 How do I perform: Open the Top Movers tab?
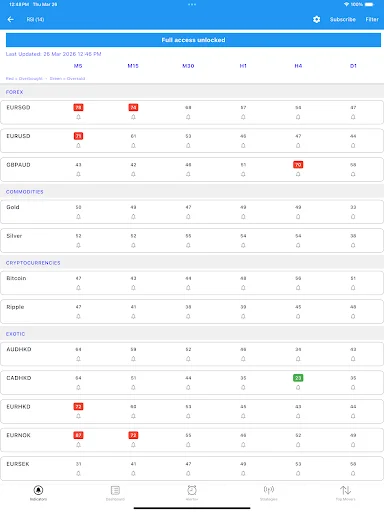pos(345,493)
